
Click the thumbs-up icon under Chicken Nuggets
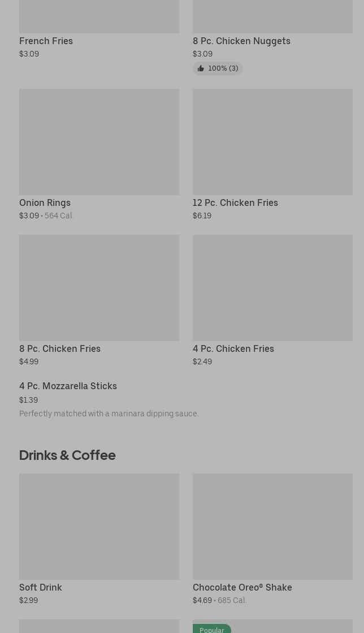coord(201,68)
